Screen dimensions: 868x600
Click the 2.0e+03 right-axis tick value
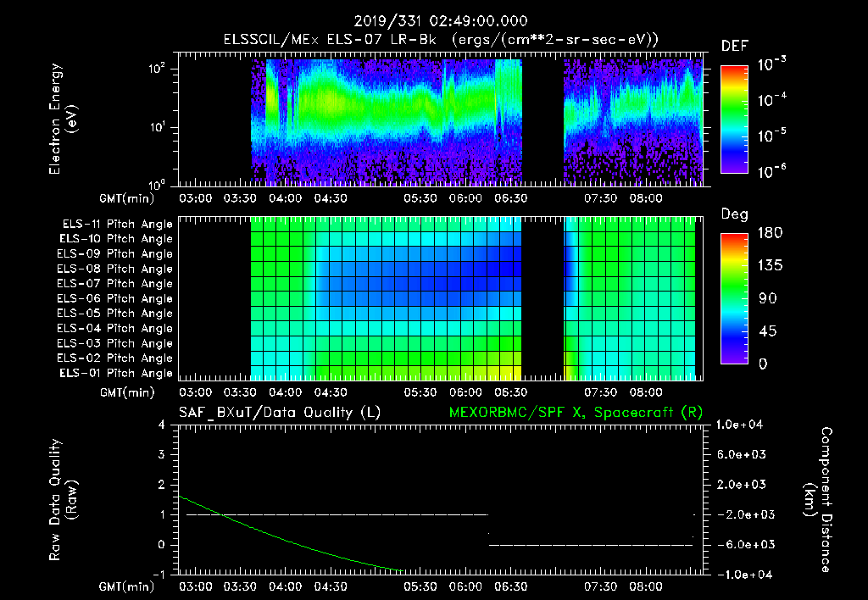click(743, 485)
